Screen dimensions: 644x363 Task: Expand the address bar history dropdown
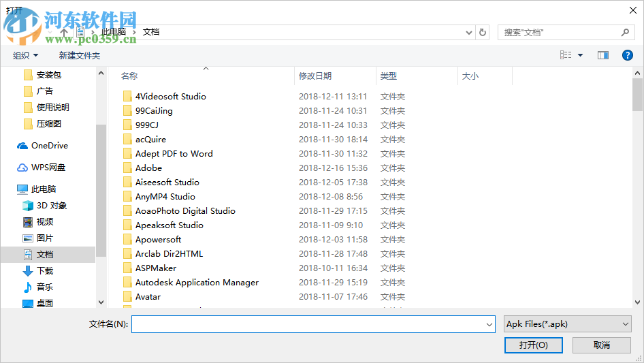coord(468,33)
